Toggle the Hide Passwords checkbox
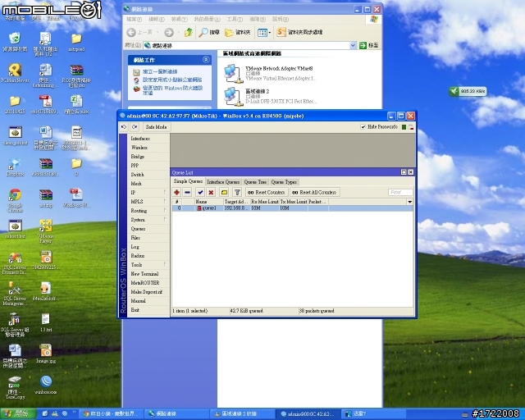 pos(363,127)
